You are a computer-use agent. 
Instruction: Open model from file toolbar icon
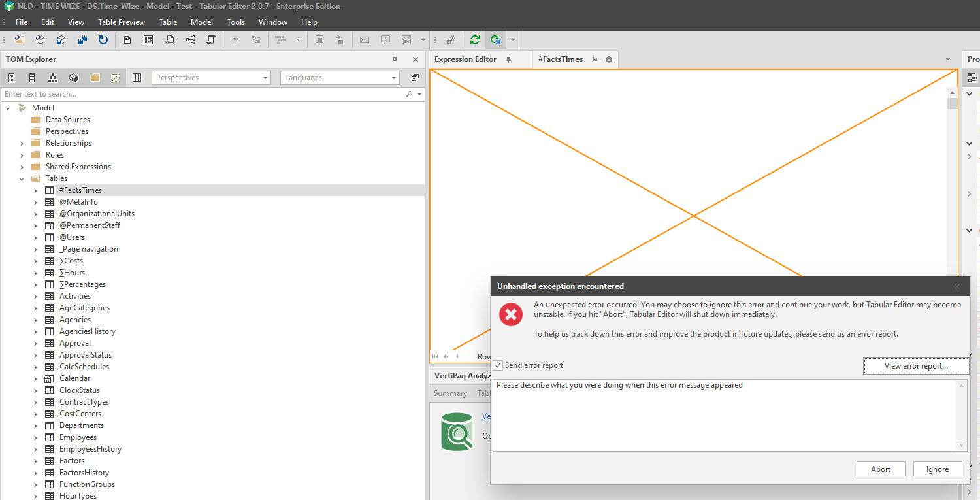coord(20,40)
